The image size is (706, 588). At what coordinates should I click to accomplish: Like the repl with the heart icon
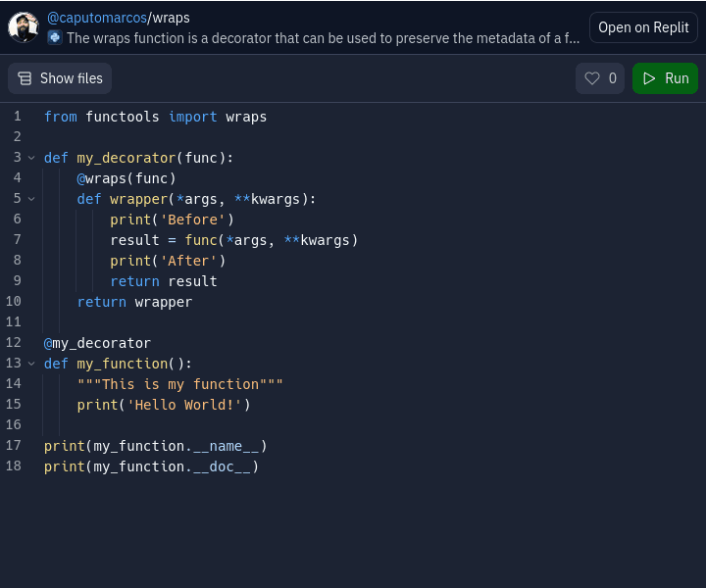click(592, 78)
